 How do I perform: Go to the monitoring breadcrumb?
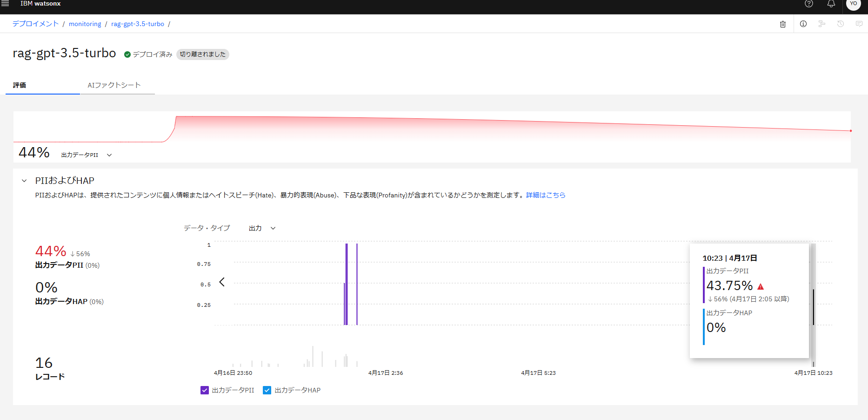(85, 24)
